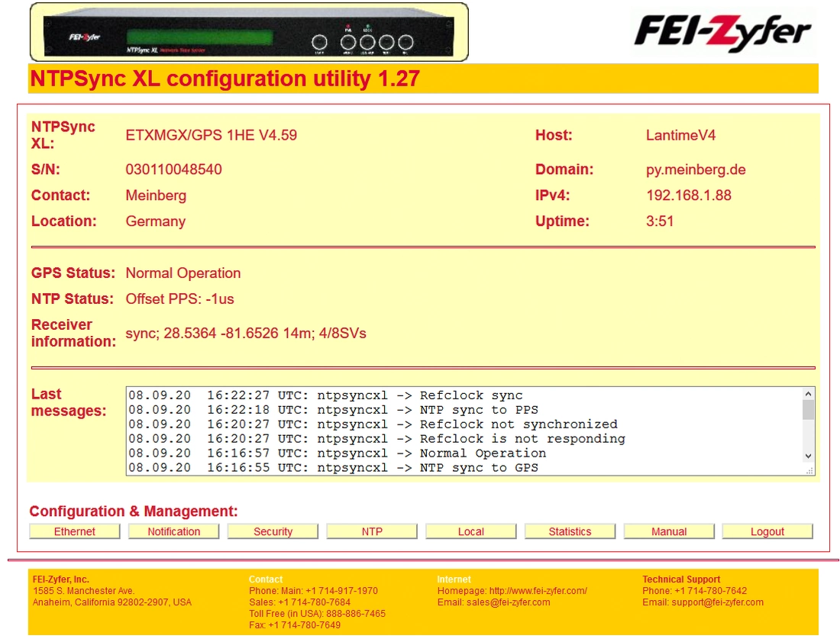Screen dimensions: 840x642
Task: Click the uptime value 3:51
Action: point(660,221)
